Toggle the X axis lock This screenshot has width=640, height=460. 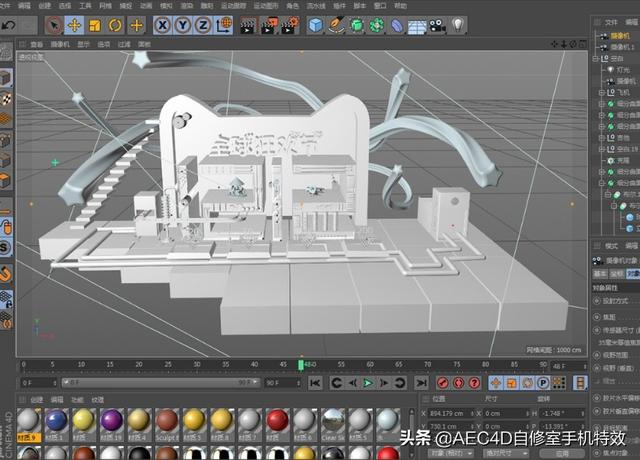point(162,26)
